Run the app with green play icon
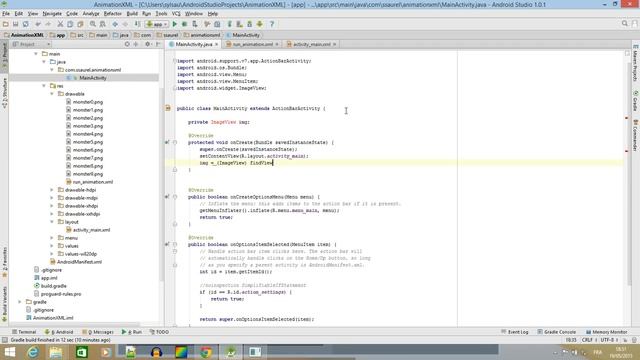Image resolution: width=640 pixels, height=360 pixels. pyautogui.click(x=175, y=24)
